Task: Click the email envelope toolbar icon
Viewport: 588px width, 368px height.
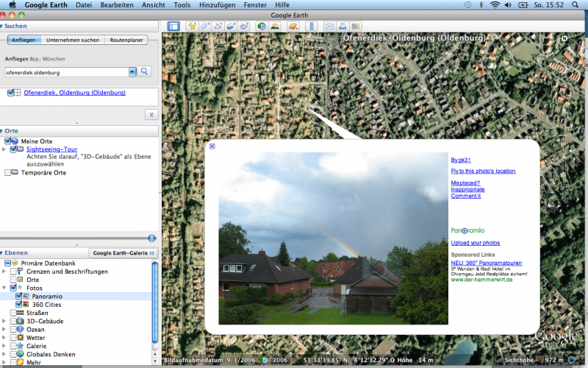Action: pos(330,26)
